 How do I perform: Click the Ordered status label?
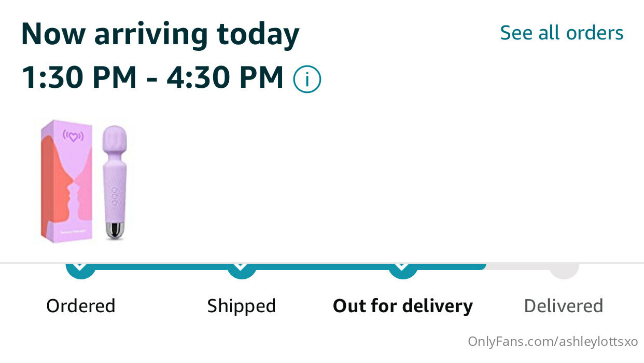coord(81,306)
